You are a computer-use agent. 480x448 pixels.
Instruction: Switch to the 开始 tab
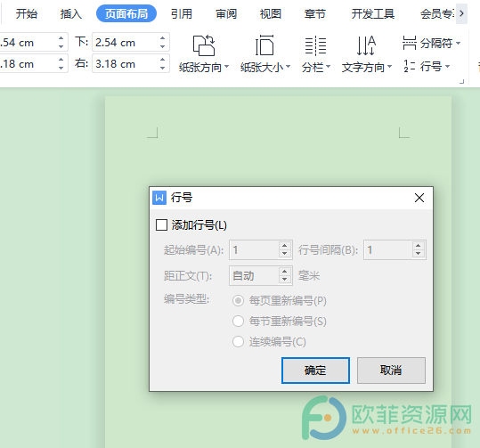(x=27, y=13)
